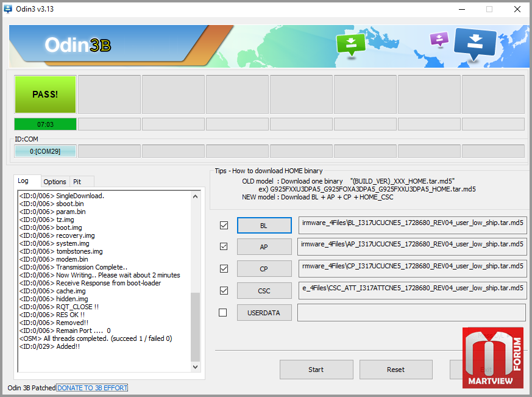The image size is (532, 397).
Task: Toggle the CSC checkbox
Action: [x=224, y=291]
